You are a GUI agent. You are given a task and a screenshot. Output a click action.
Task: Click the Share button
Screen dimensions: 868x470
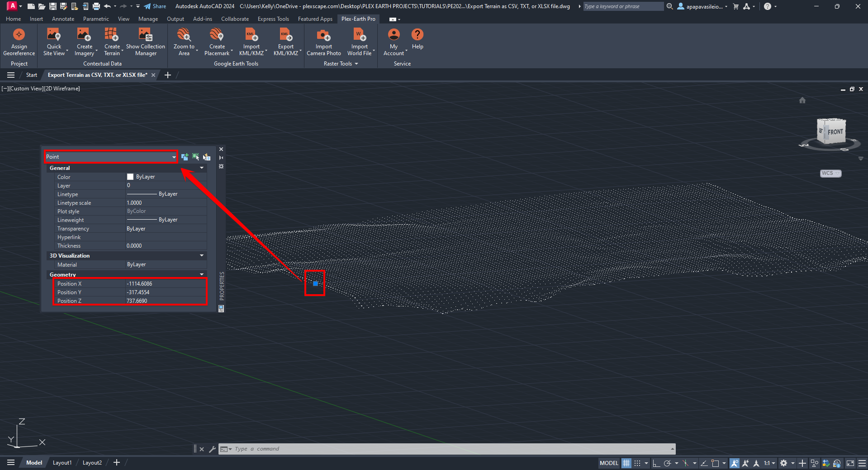click(155, 6)
